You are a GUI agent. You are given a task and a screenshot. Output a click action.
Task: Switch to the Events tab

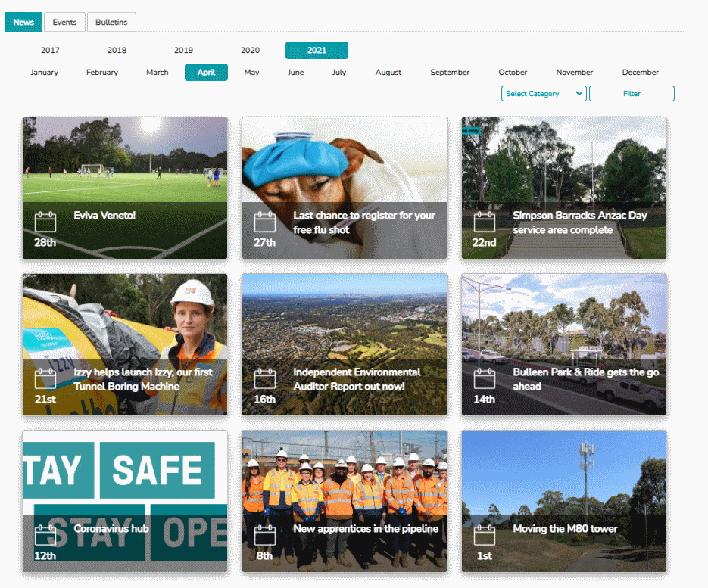[64, 23]
